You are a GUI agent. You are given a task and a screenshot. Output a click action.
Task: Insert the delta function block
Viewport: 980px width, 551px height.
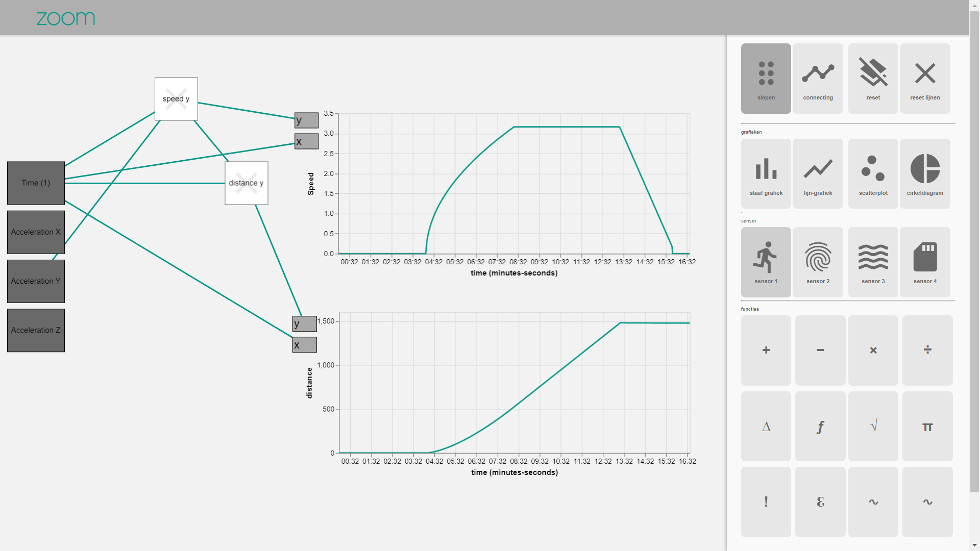tap(766, 427)
